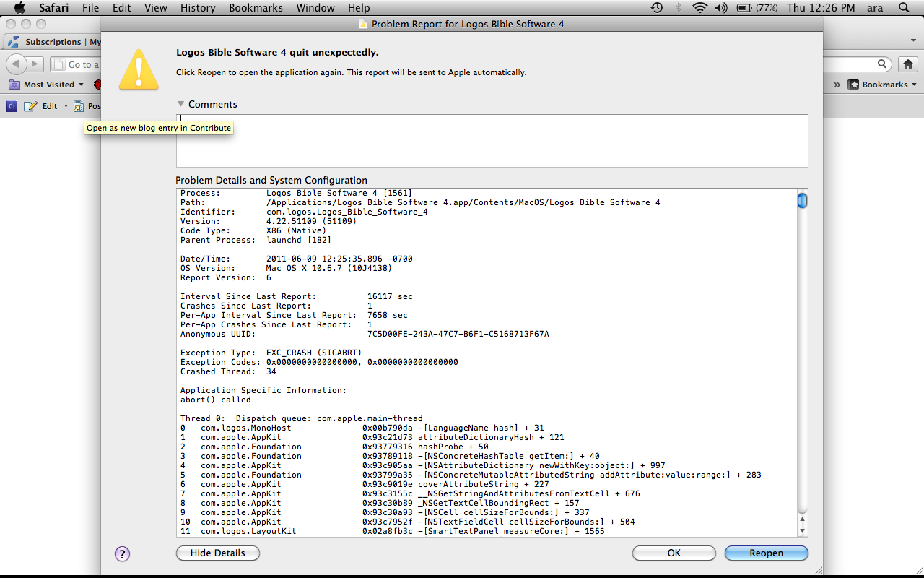Click Safari's Back navigation arrow
The image size is (924, 578).
coord(17,64)
